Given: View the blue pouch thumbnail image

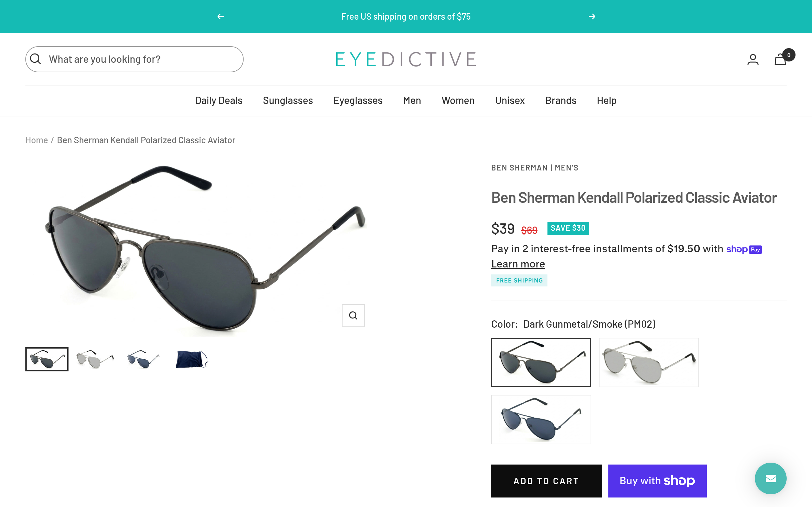Looking at the screenshot, I should point(192,359).
